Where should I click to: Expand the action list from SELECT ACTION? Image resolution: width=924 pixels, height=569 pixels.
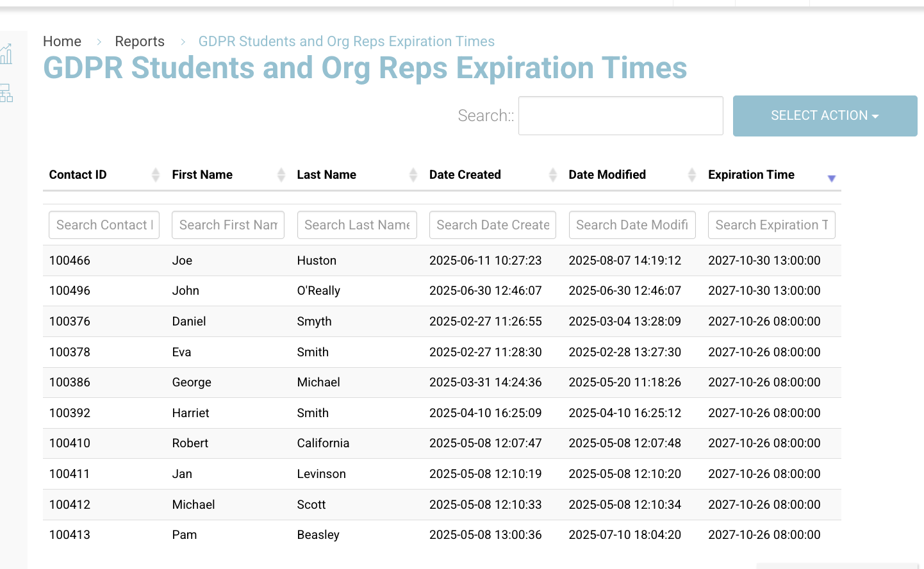click(825, 116)
